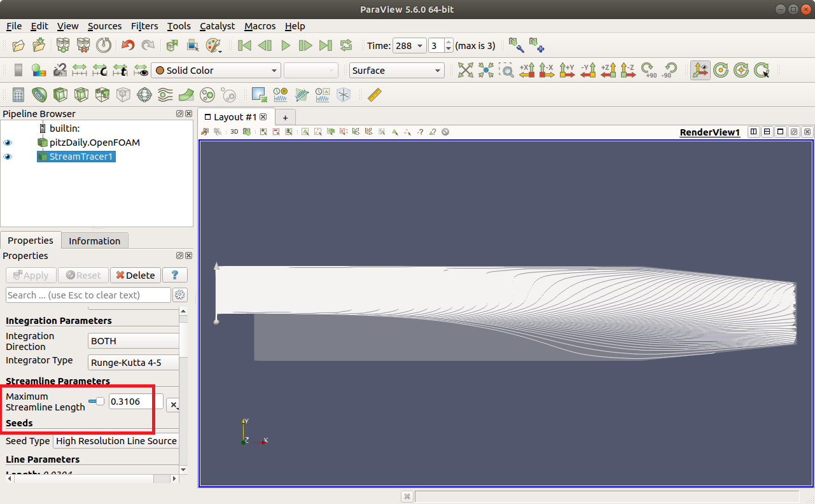Image resolution: width=815 pixels, height=504 pixels.
Task: Open the File menu
Action: [14, 26]
